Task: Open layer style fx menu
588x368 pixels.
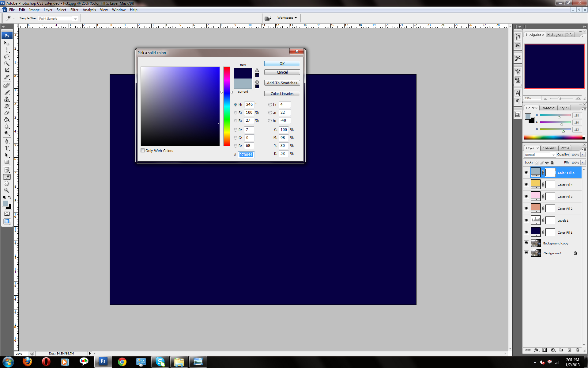Action: coord(536,350)
